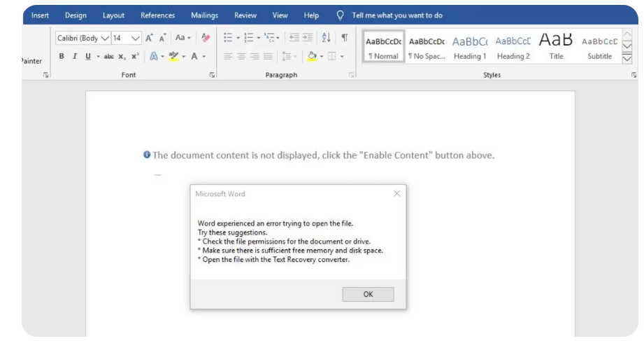Sort selected text alphabetically
The width and height of the screenshot is (644, 341).
coord(326,38)
